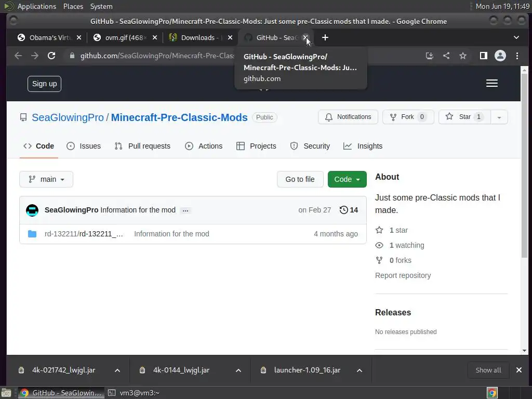
Task: Open the Insights tab
Action: 363,146
